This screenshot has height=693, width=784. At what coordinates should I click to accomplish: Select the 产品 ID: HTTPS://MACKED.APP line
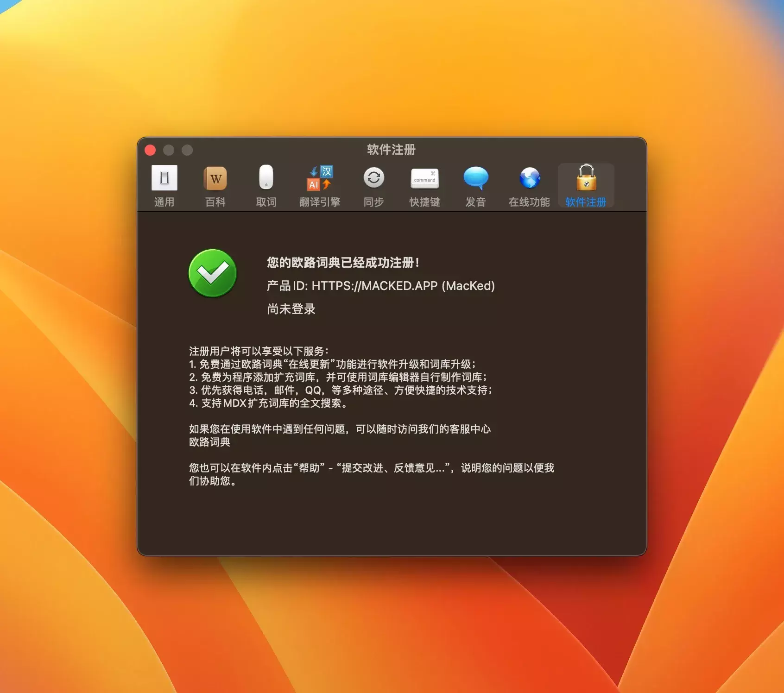tap(381, 286)
